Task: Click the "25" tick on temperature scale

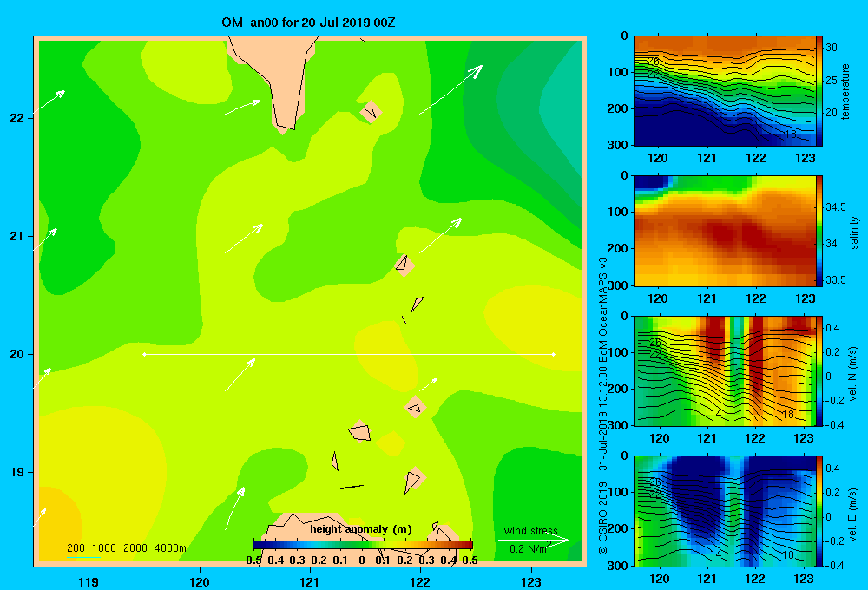Action: [x=832, y=80]
